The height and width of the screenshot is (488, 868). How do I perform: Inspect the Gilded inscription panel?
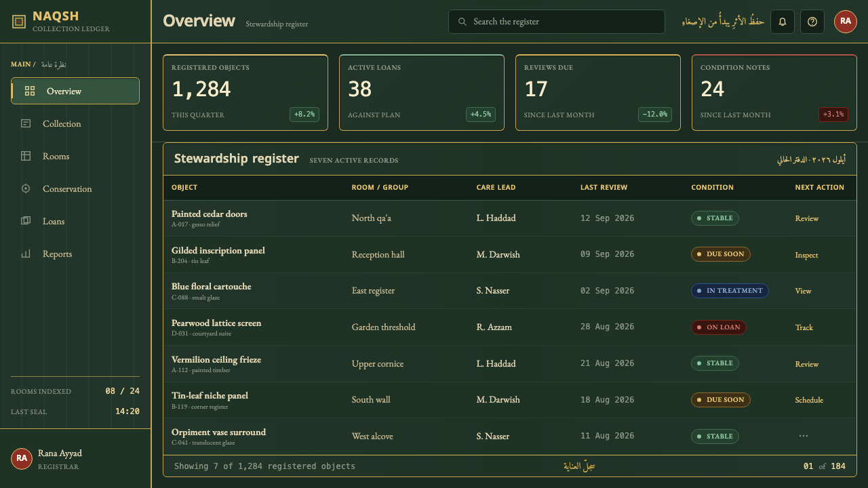[x=807, y=255]
